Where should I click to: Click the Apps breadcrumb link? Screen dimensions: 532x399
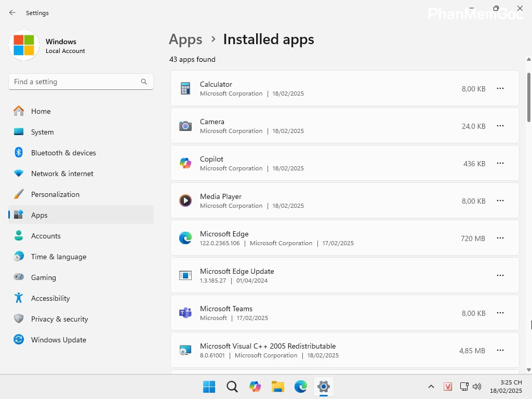185,39
